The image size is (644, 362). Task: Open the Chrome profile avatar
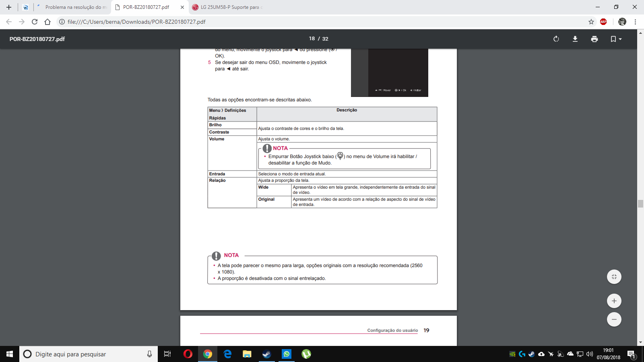(x=622, y=22)
